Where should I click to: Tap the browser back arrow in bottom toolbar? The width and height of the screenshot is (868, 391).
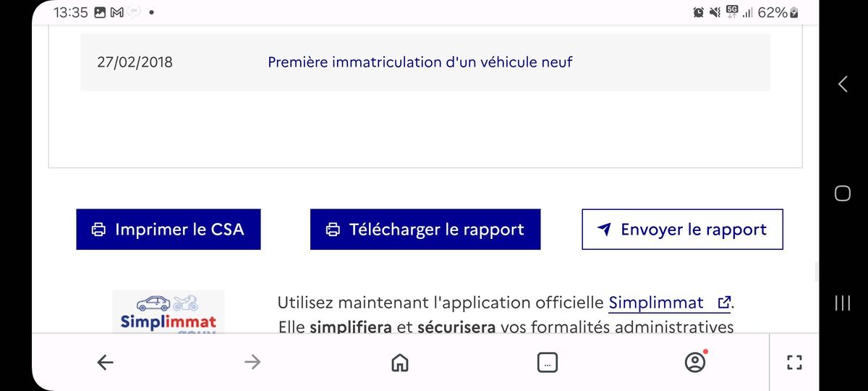(x=106, y=362)
